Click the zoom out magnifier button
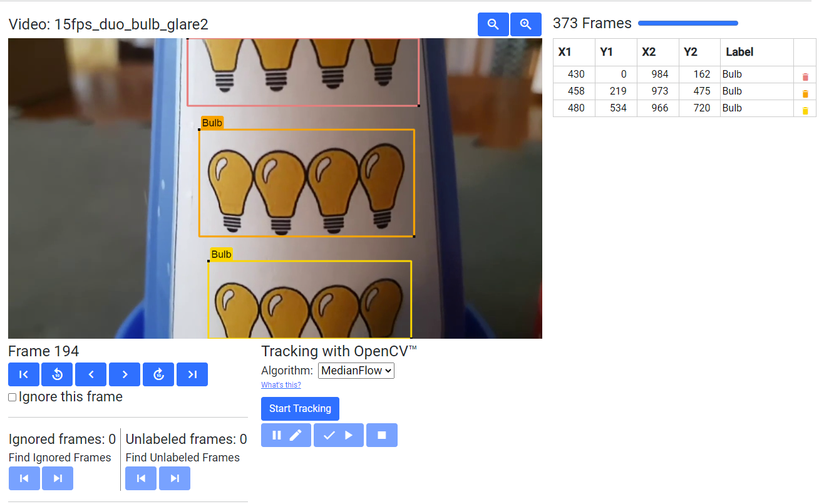This screenshot has width=819, height=504. point(493,24)
